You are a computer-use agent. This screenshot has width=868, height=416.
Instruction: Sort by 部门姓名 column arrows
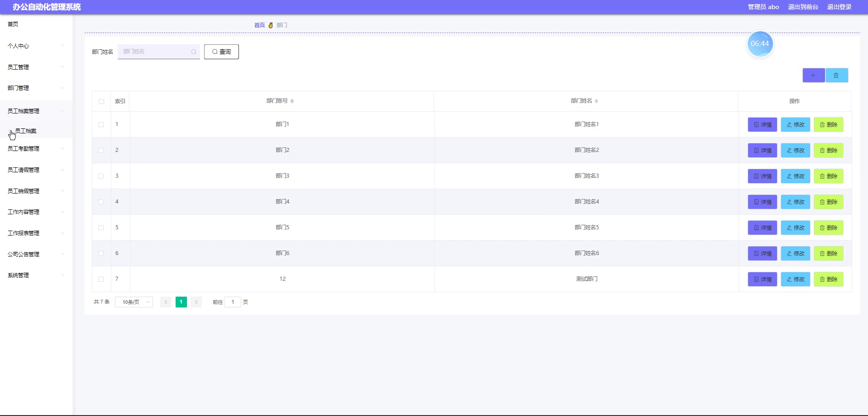tap(596, 101)
